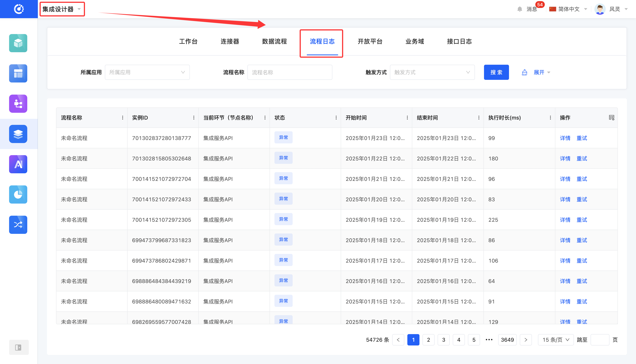Open the 触发方式 dropdown
Viewport: 636px width, 364px height.
pyautogui.click(x=432, y=72)
